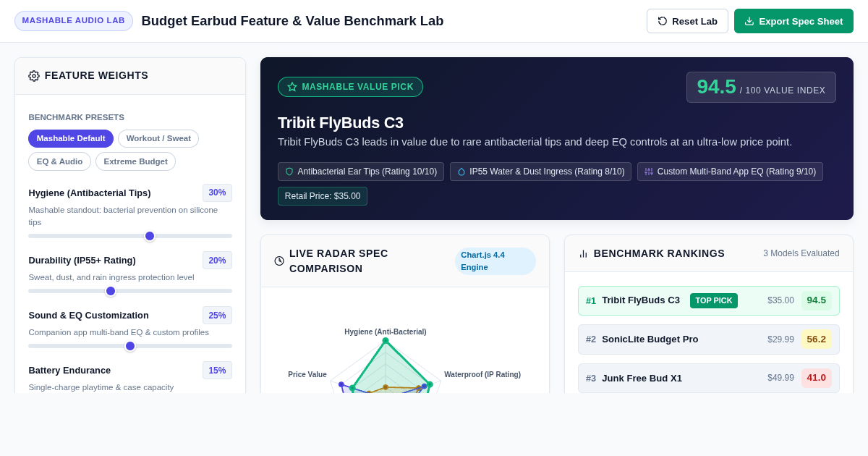Click the 3 Models Evaluated label

pyautogui.click(x=801, y=253)
